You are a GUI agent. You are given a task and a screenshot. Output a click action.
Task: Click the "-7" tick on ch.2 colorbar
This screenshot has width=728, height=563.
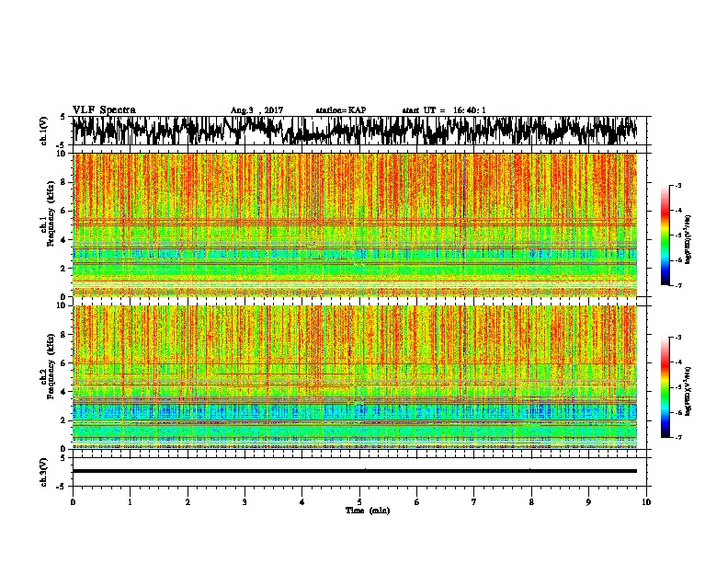(x=678, y=437)
